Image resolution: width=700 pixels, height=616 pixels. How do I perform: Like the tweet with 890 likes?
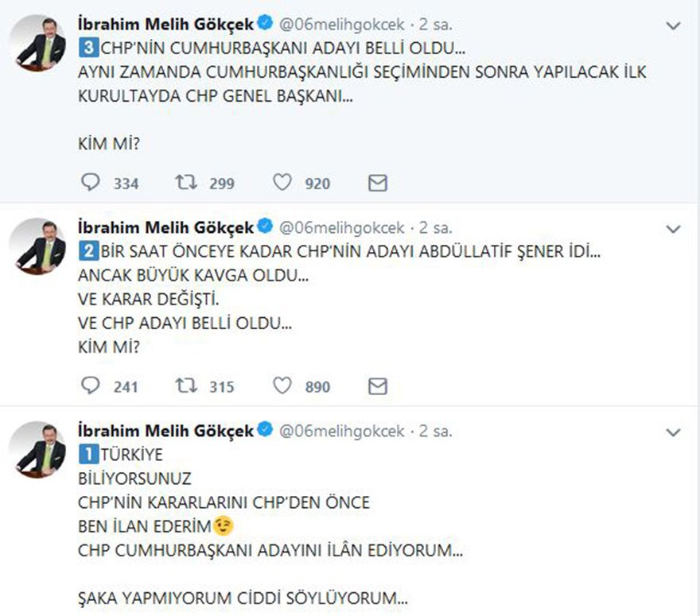[x=281, y=386]
